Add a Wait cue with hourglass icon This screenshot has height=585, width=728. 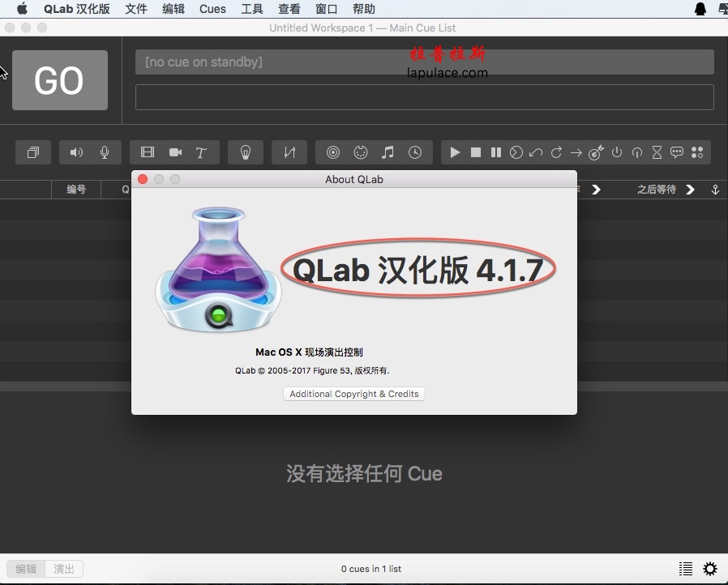657,152
